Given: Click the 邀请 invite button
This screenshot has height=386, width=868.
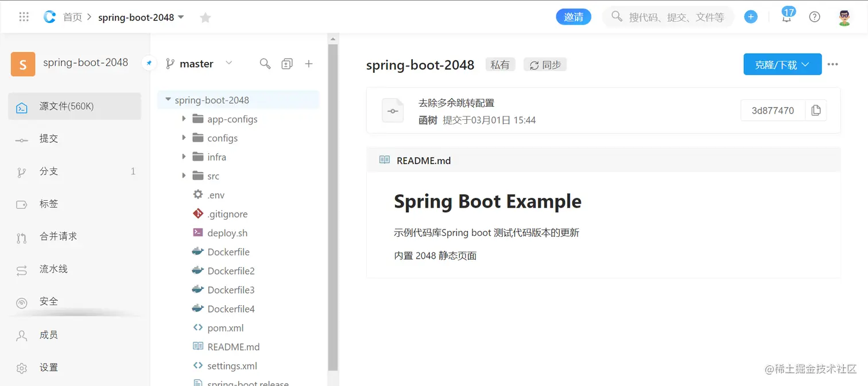Looking at the screenshot, I should 573,17.
